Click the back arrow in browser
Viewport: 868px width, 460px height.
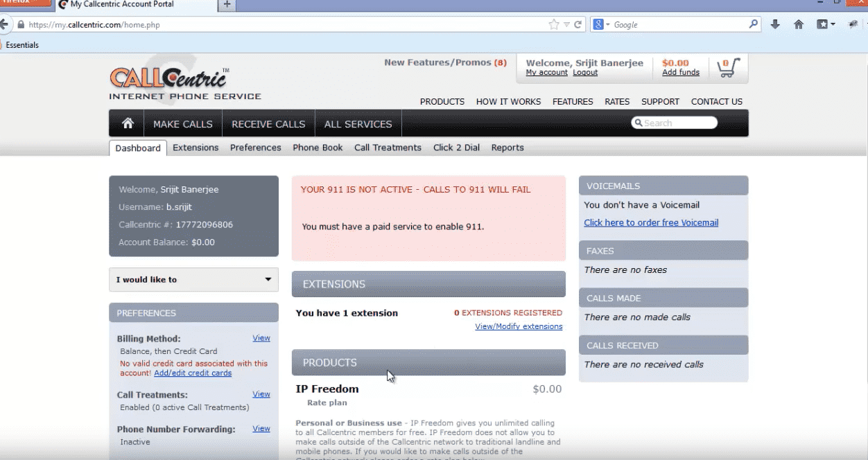tap(4, 24)
